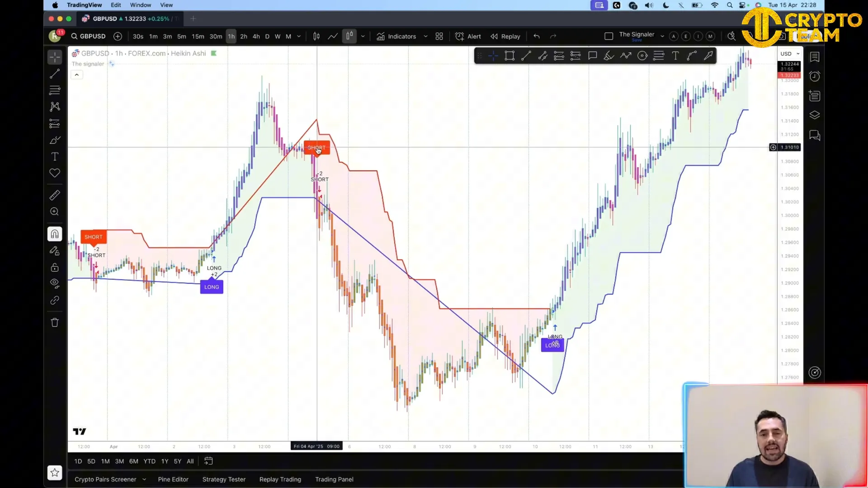
Task: Select the trend line tool in left sidebar
Action: coord(55,74)
